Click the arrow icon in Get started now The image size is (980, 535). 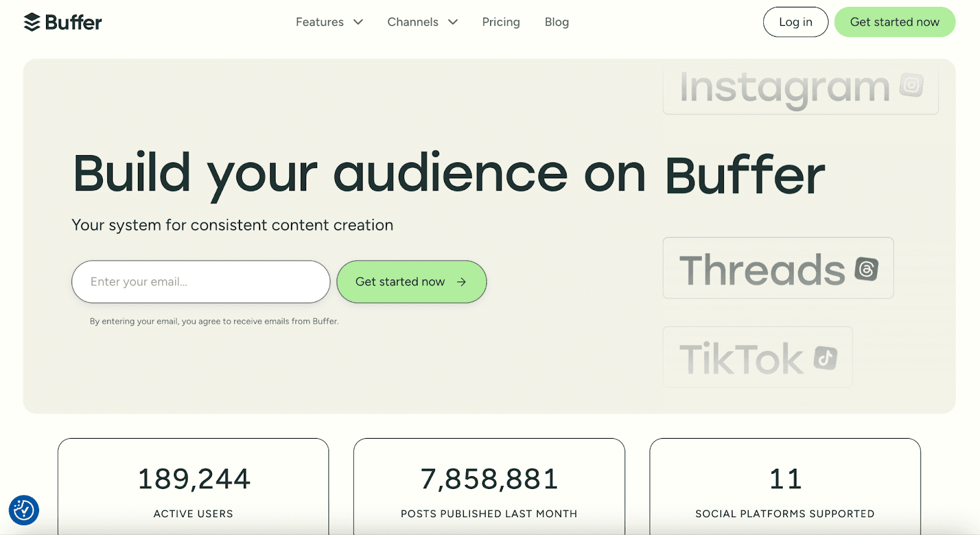point(462,282)
